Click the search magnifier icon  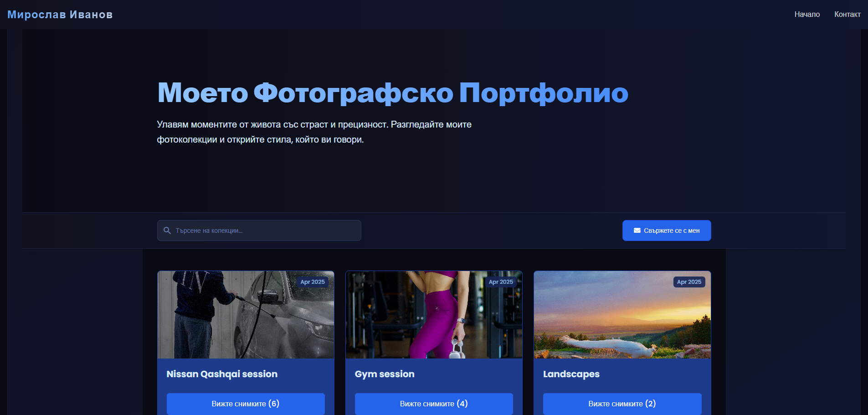point(167,231)
